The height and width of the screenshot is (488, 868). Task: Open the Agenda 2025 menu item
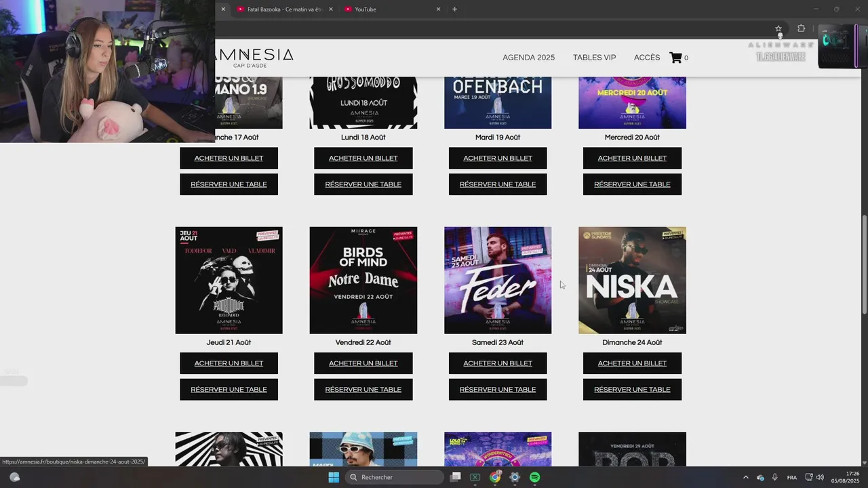[528, 58]
